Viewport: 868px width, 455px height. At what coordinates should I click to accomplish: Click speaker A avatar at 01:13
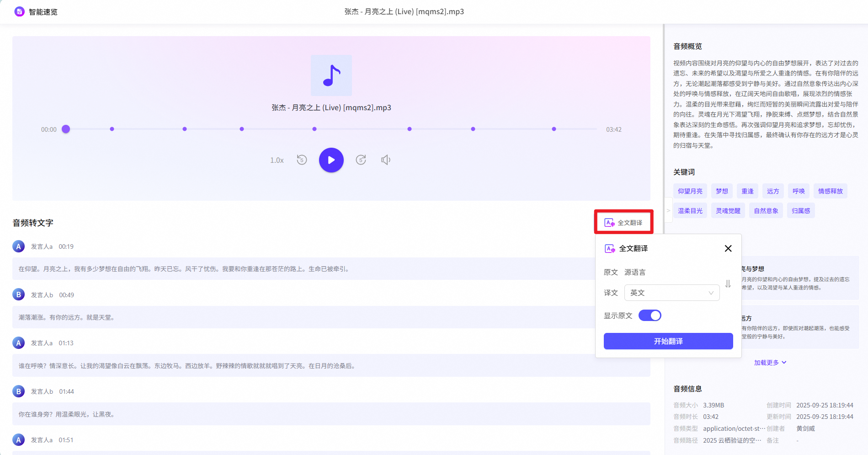(x=18, y=343)
